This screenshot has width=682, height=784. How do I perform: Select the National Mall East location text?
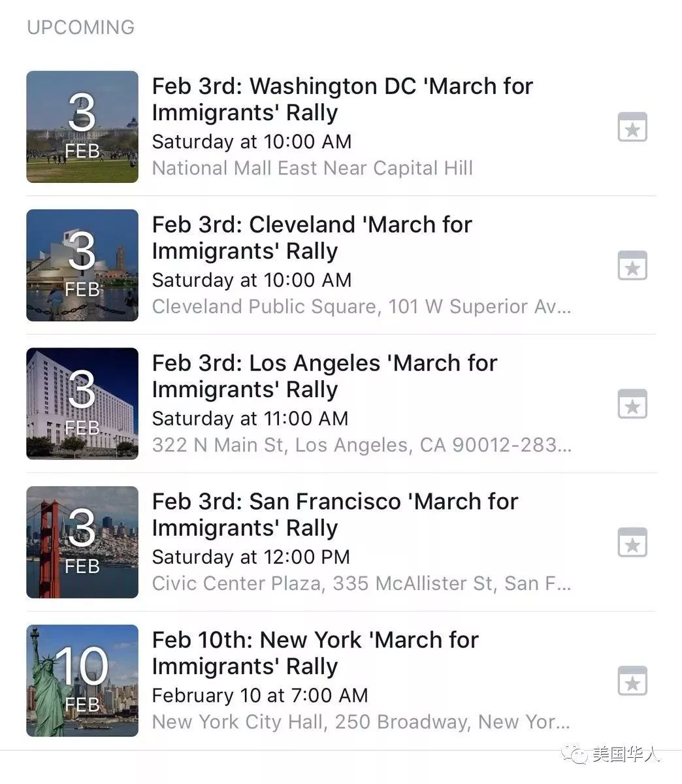tap(312, 168)
